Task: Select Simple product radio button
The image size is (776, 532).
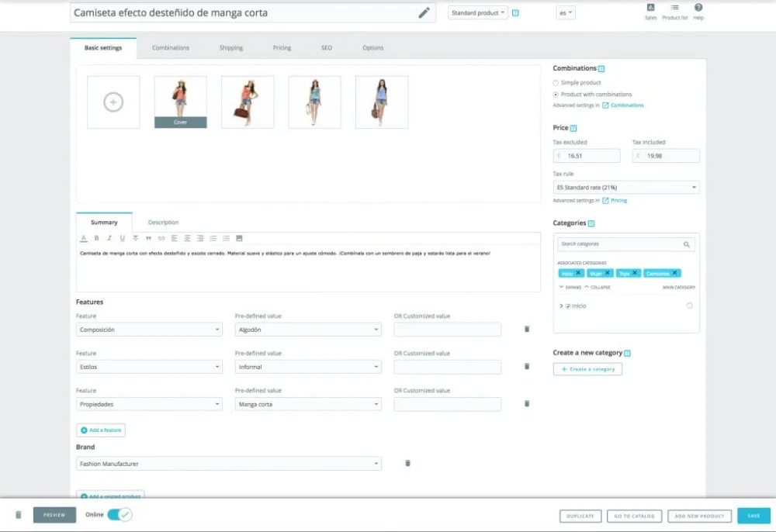Action: point(556,83)
